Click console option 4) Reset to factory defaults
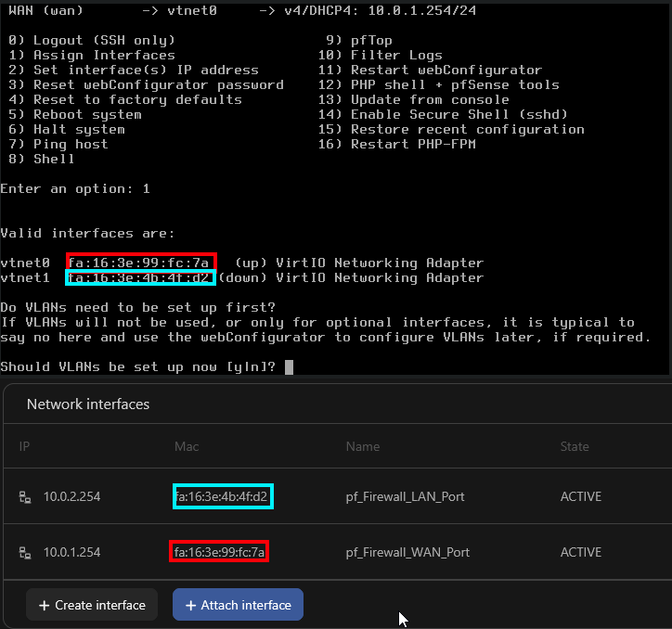672x629 pixels. pyautogui.click(x=125, y=100)
